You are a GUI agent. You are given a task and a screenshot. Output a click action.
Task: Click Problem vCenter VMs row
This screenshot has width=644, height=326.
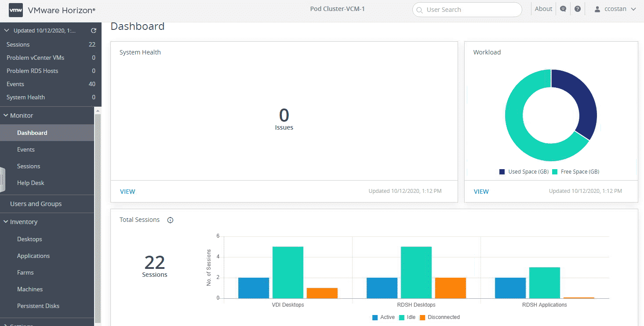tap(51, 58)
